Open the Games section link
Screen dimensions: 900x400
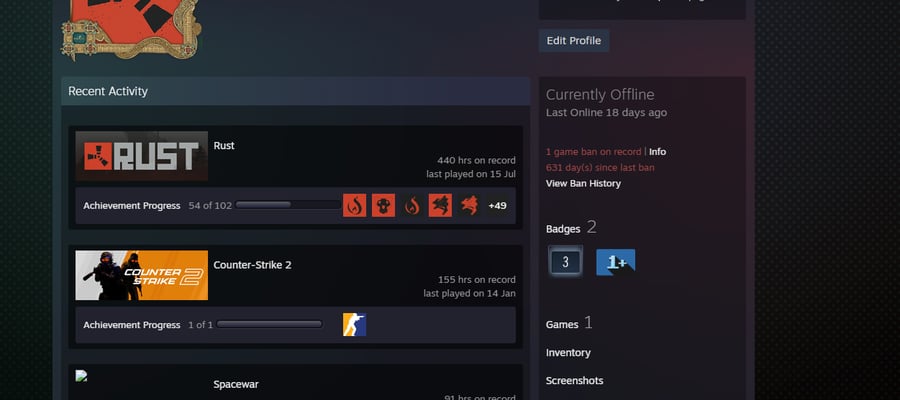(562, 325)
